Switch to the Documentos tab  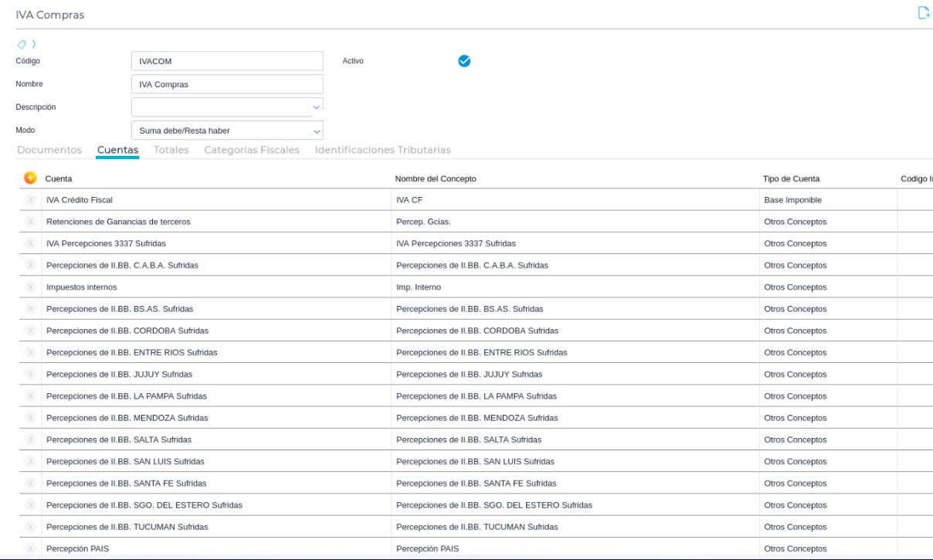coord(49,150)
